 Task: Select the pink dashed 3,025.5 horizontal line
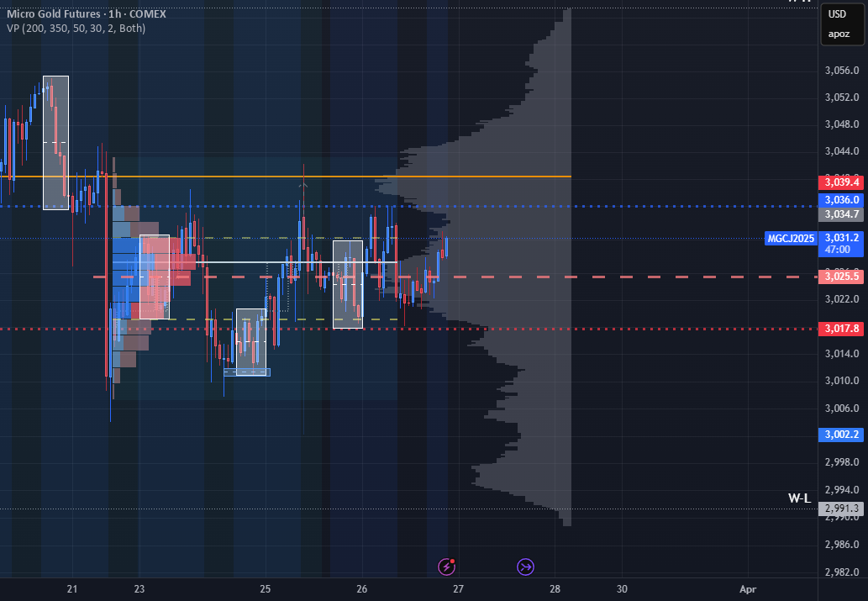click(455, 277)
